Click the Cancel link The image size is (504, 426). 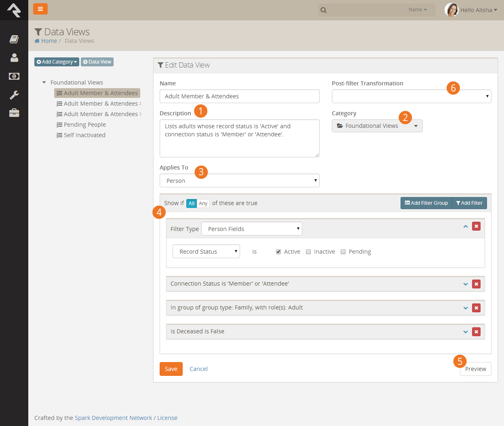tap(198, 369)
